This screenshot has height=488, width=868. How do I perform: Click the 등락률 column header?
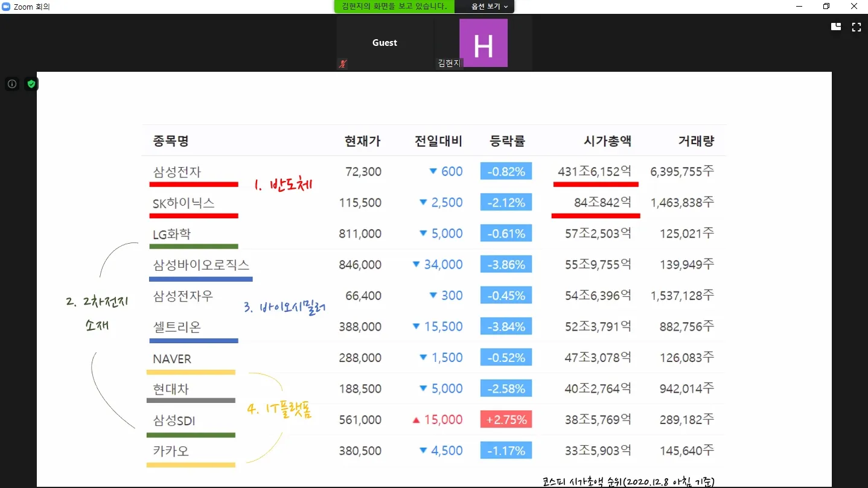(508, 141)
